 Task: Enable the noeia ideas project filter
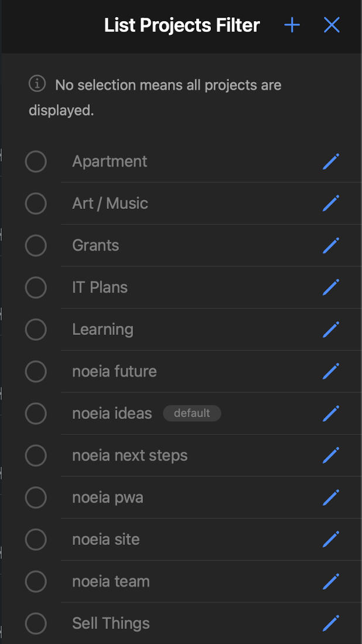pyautogui.click(x=36, y=413)
